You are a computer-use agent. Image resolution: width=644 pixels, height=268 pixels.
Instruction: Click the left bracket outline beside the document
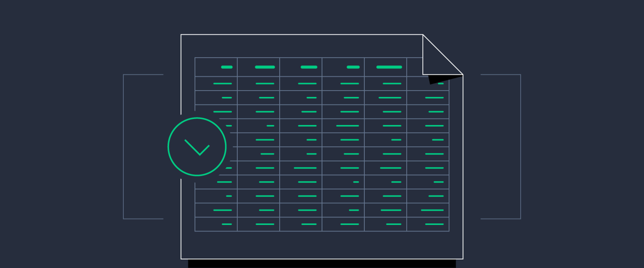tap(124, 147)
